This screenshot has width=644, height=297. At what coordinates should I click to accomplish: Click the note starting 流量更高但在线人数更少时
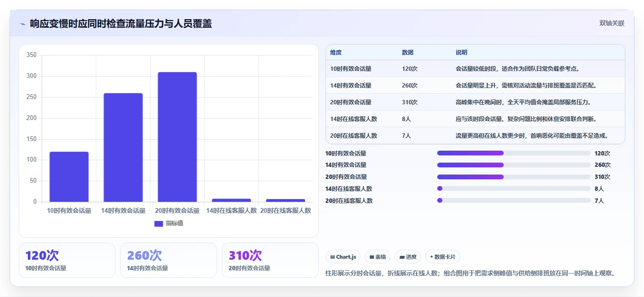point(532,136)
